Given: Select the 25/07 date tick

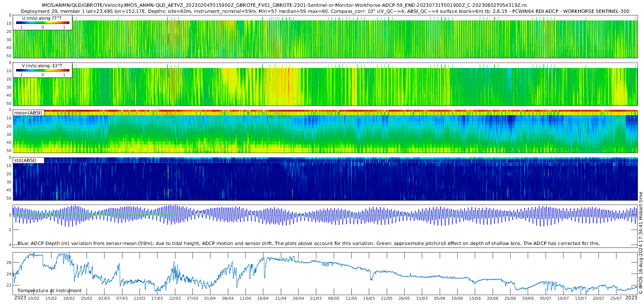Looking at the screenshot, I should point(616,298).
